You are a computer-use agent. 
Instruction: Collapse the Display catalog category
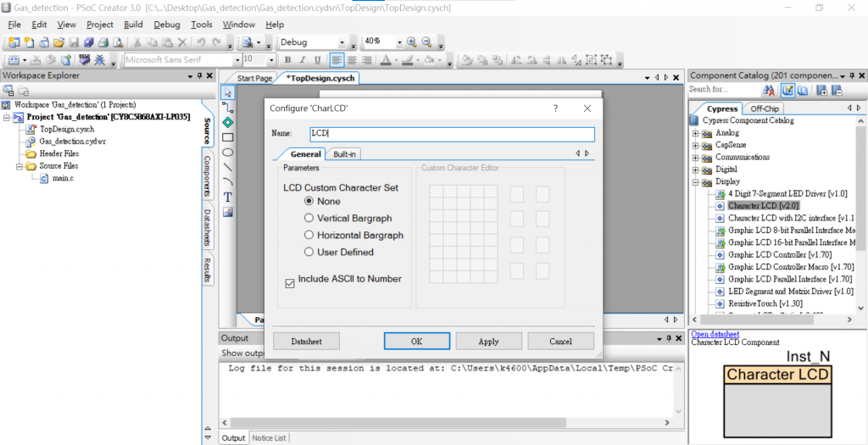click(695, 181)
